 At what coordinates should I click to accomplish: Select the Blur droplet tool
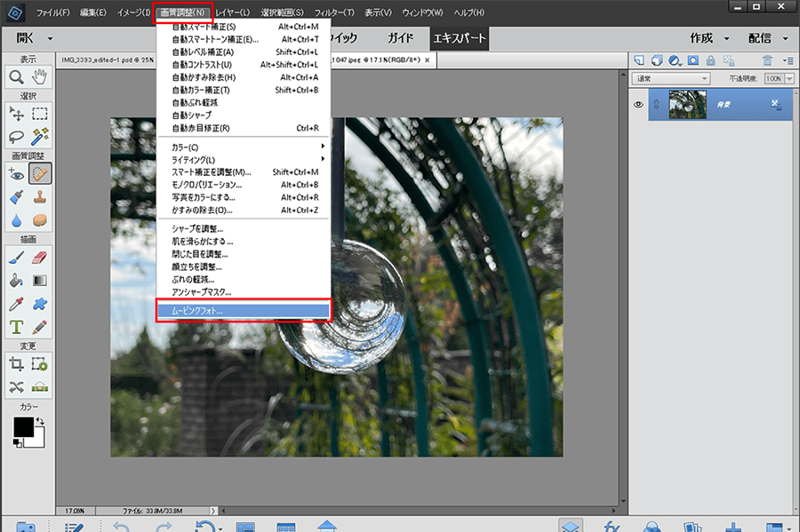tap(16, 220)
